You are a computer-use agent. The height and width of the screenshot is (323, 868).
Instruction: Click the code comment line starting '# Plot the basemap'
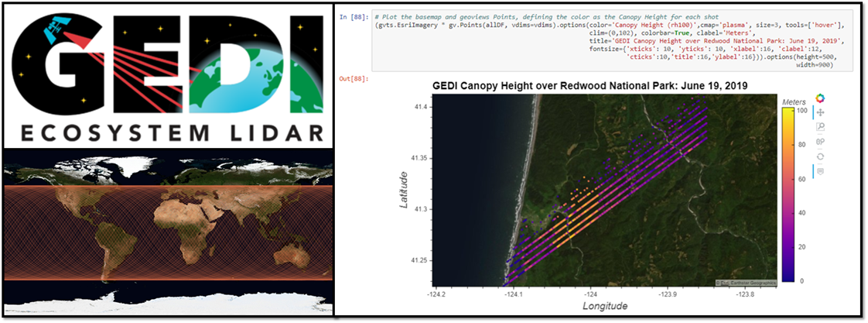545,19
